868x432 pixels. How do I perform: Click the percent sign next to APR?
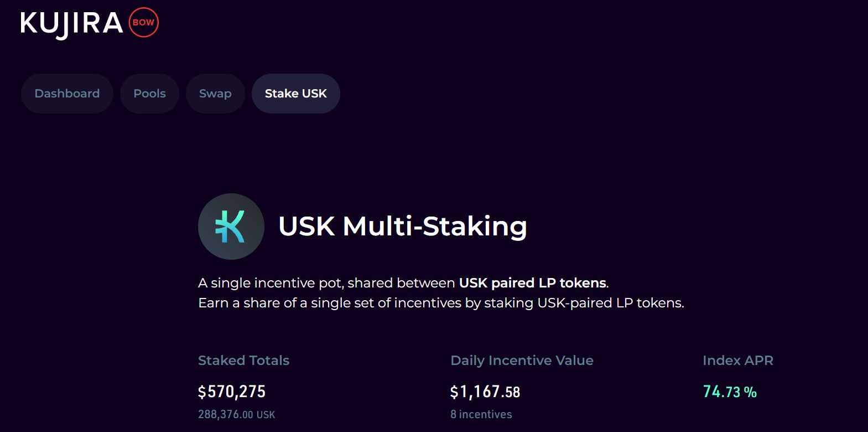coord(750,392)
